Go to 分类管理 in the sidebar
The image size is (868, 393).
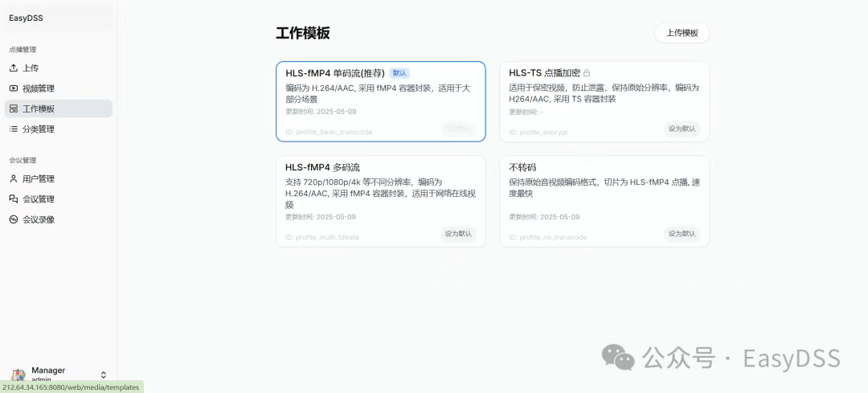coord(38,129)
